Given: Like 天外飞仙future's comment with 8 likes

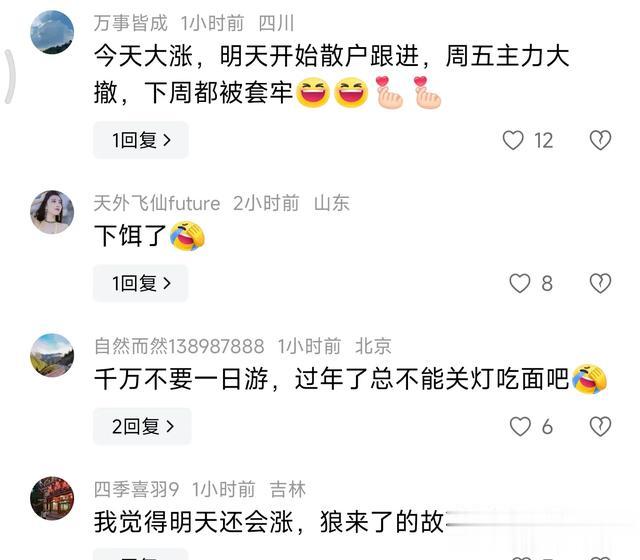Looking at the screenshot, I should 520,283.
